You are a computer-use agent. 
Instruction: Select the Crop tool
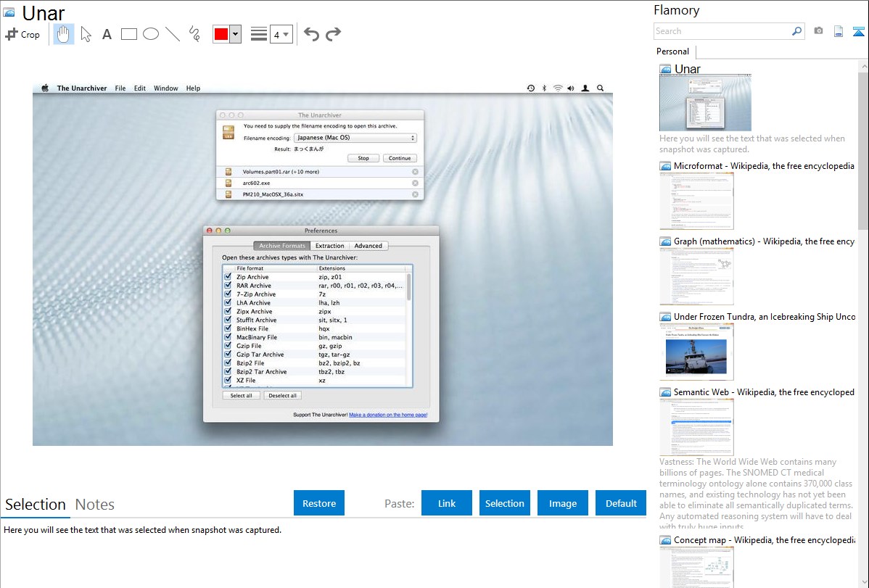pos(22,34)
